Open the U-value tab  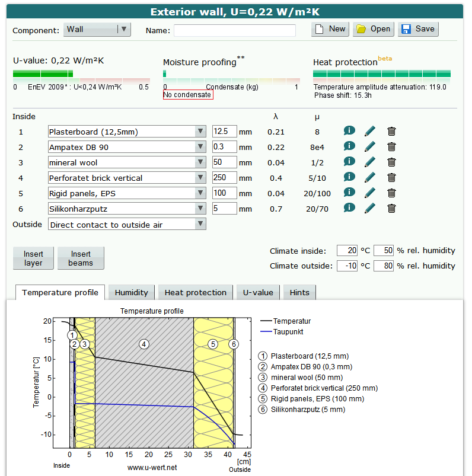259,292
